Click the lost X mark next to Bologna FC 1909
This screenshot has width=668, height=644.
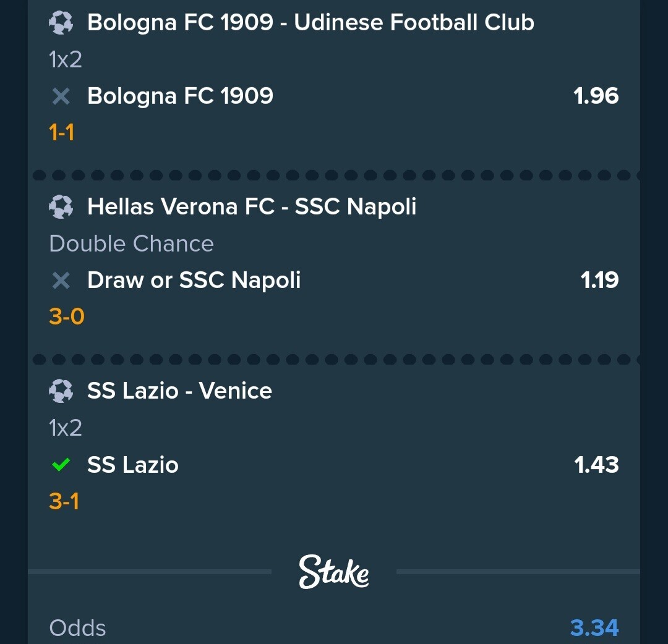click(61, 96)
